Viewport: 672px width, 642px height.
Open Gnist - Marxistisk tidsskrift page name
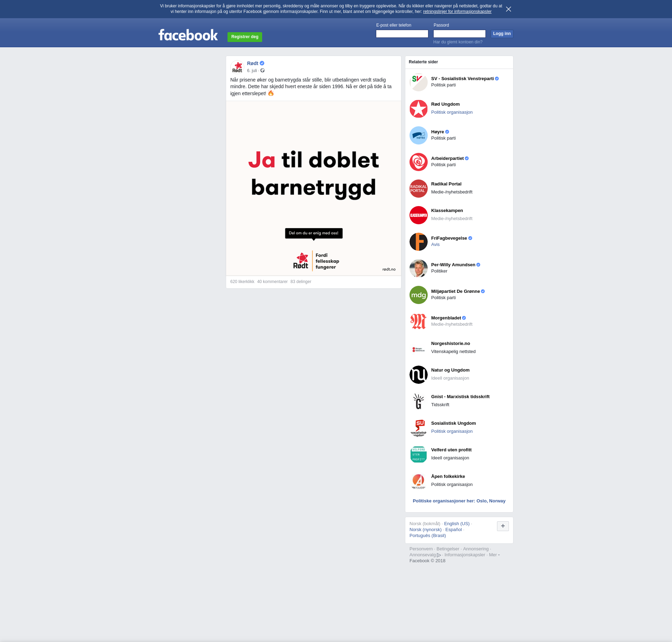click(460, 397)
